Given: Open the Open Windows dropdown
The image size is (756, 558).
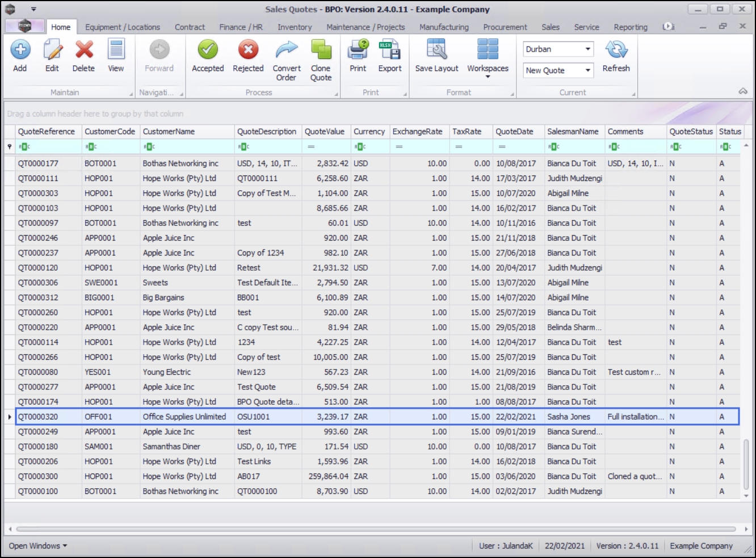Looking at the screenshot, I should [38, 546].
